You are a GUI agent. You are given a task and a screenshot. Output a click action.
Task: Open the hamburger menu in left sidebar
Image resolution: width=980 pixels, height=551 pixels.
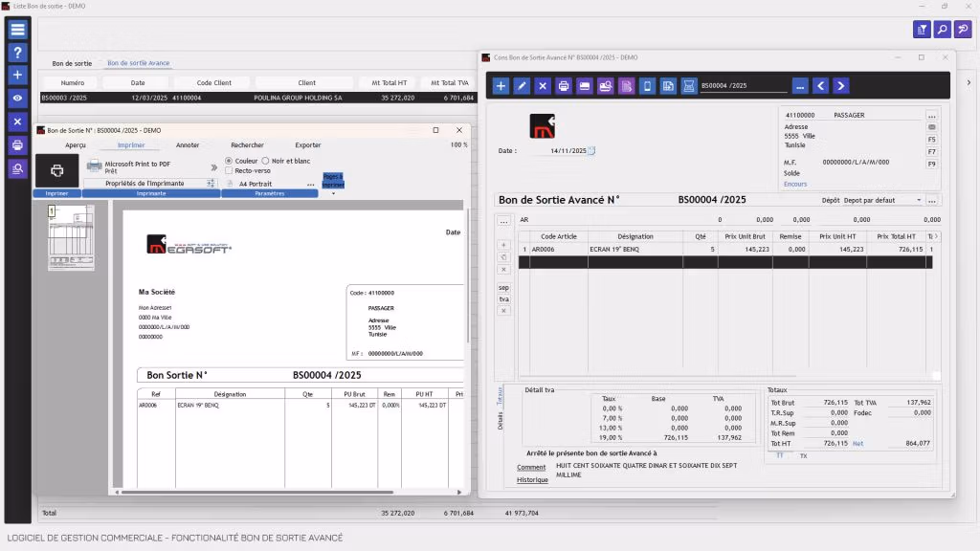tap(17, 30)
